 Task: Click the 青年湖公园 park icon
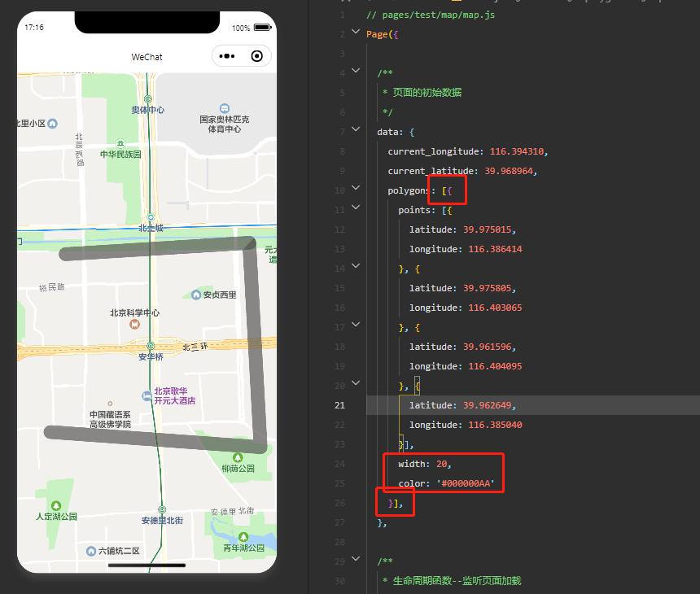coord(243,537)
